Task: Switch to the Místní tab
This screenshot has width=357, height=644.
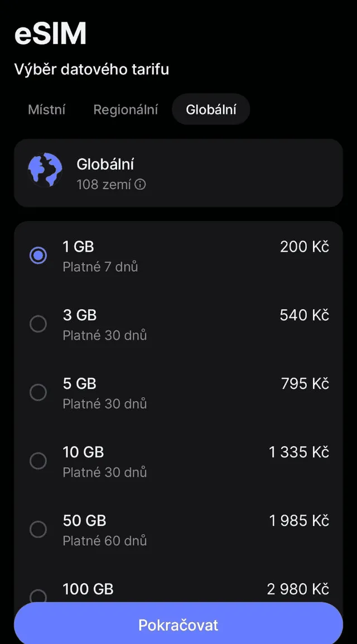Action: click(x=47, y=110)
